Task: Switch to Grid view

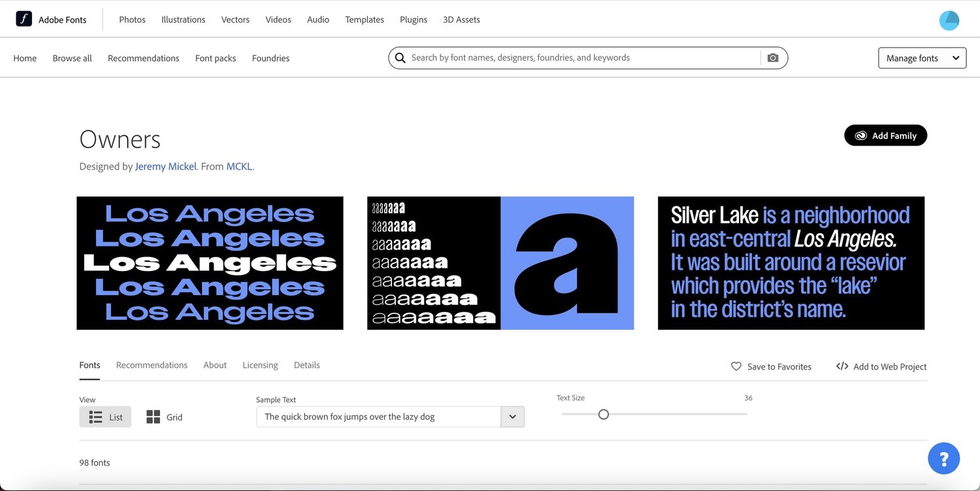Action: (x=164, y=417)
